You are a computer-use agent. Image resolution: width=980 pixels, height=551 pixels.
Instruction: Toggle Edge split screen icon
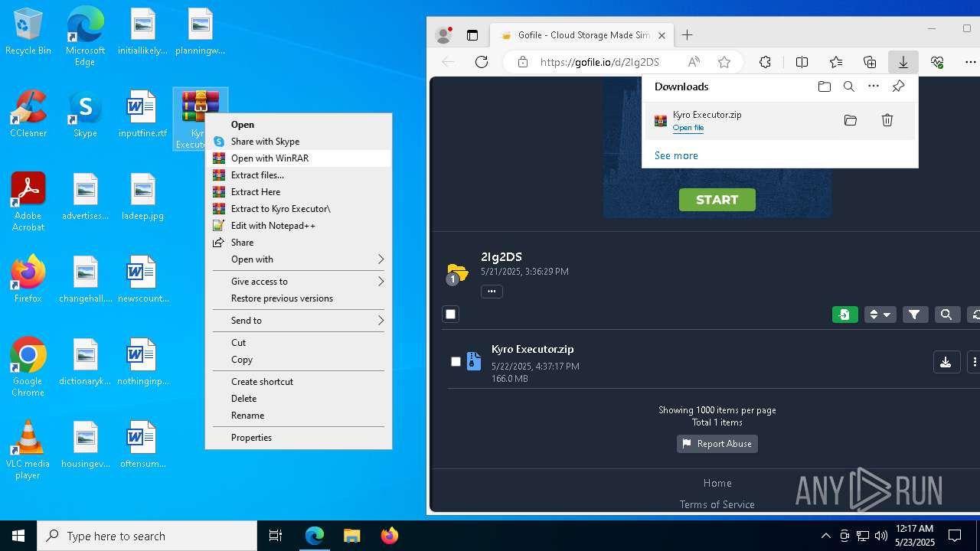click(802, 62)
